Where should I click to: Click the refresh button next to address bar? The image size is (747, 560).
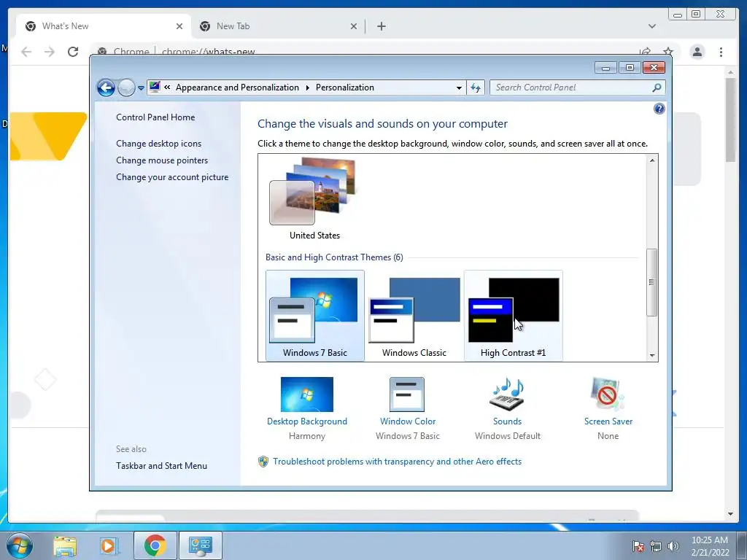(x=476, y=87)
